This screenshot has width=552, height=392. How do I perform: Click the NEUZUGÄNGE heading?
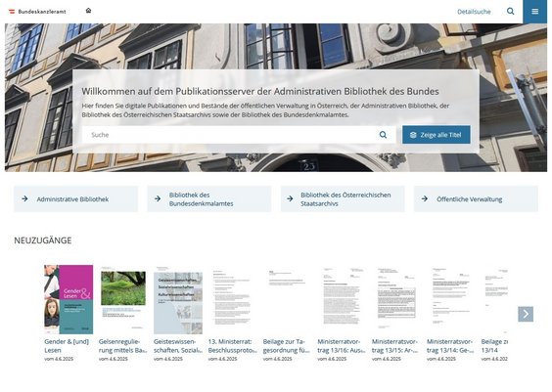click(43, 240)
